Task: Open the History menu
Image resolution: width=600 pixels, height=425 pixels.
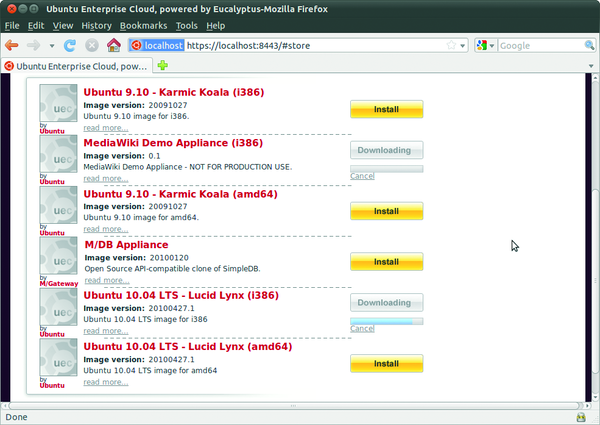Action: (x=96, y=26)
